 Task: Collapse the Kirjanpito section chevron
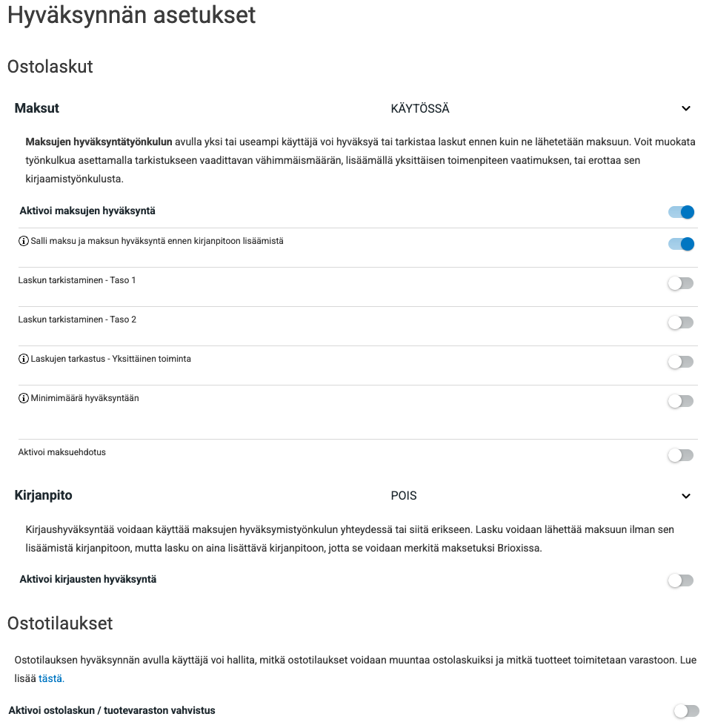point(686,496)
